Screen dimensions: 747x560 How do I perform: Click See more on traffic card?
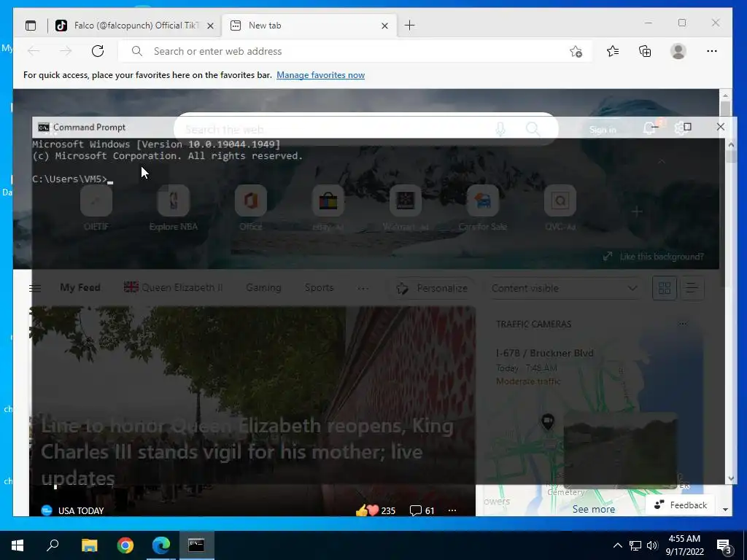[594, 509]
